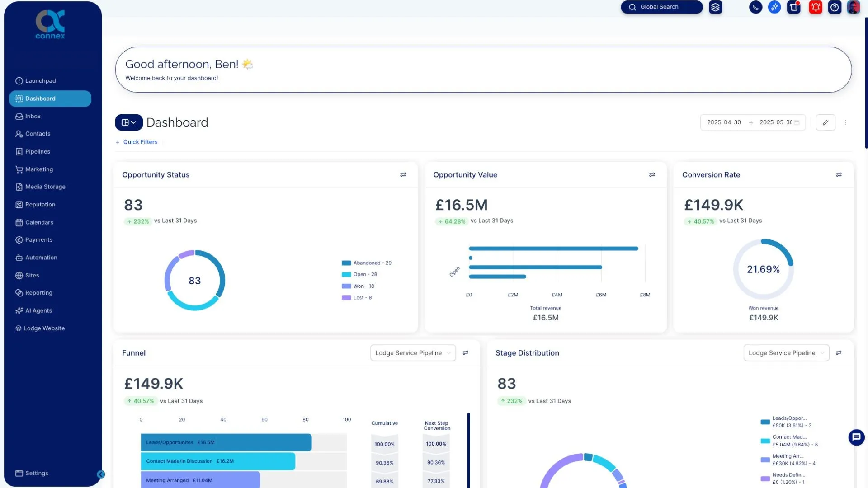Open Reporting from the sidebar

[x=39, y=292]
